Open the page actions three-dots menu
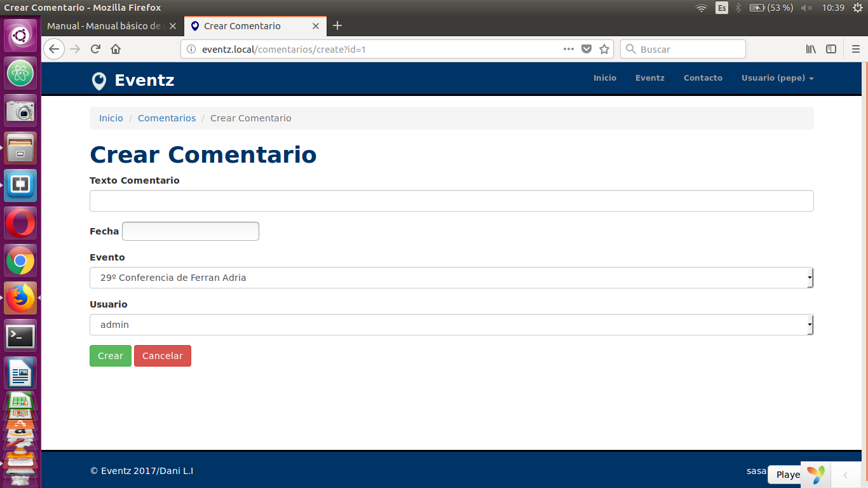 [x=569, y=49]
